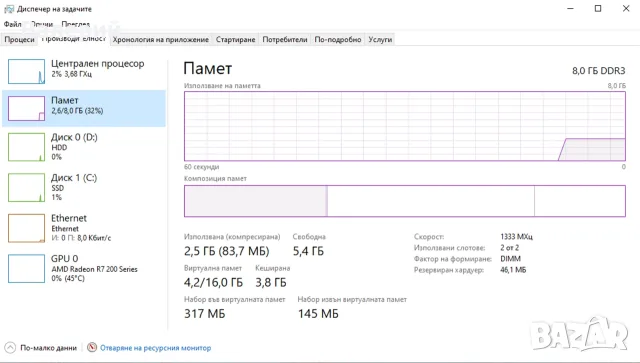Open the Потребители tab
640x363 pixels.
[284, 40]
